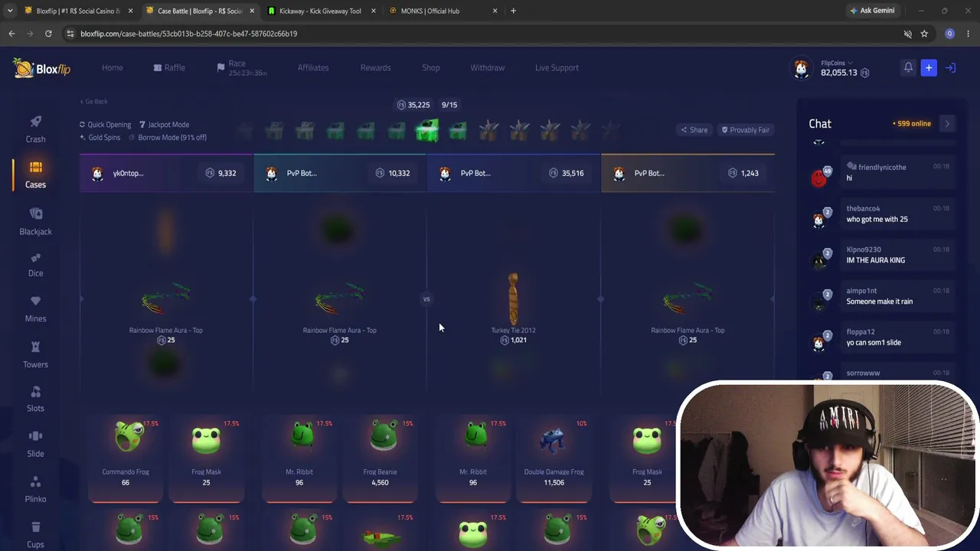Open the Raffle page
Viewport: 980px width, 551px height.
[169, 68]
